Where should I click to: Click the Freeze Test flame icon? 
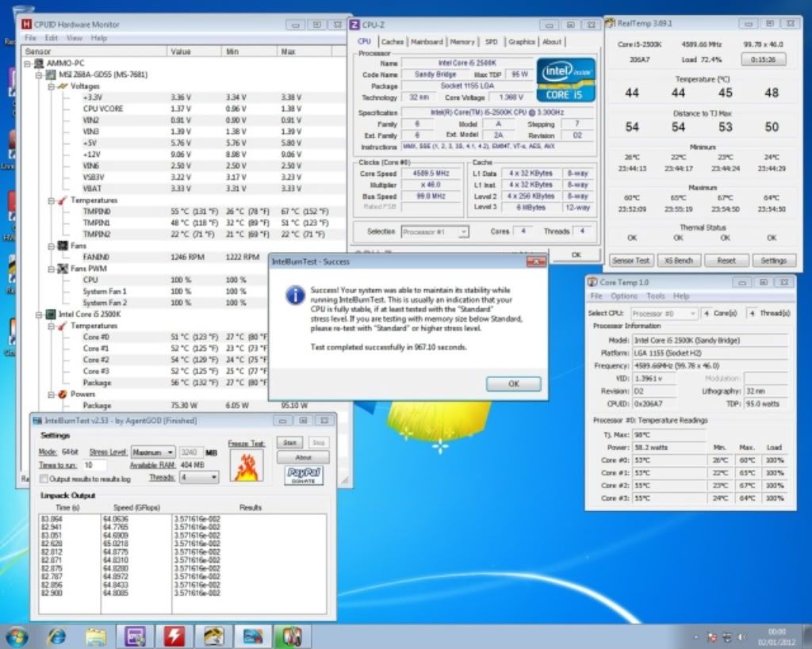tap(245, 467)
